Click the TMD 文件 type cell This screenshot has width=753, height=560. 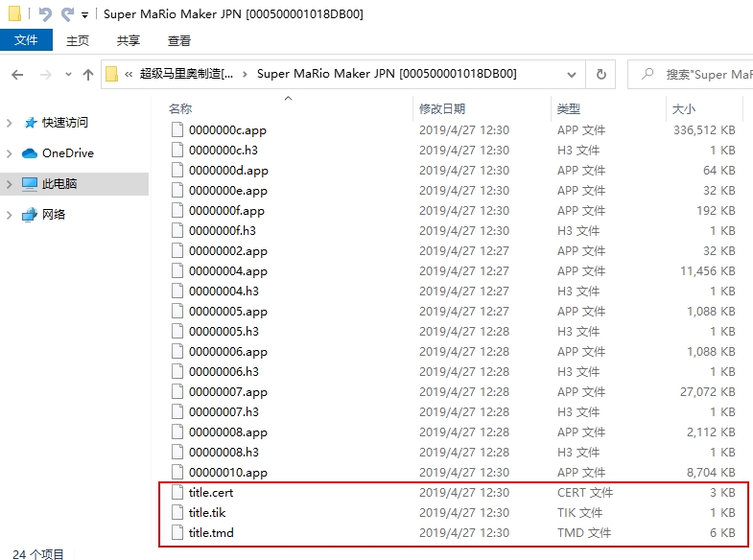(584, 533)
